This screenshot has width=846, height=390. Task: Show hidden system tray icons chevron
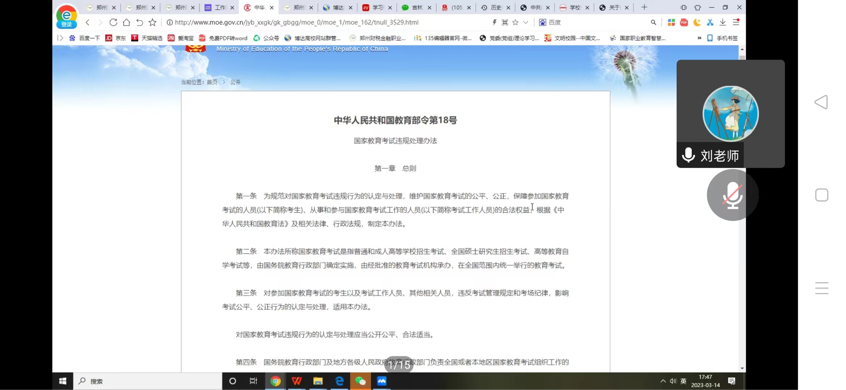click(x=663, y=381)
